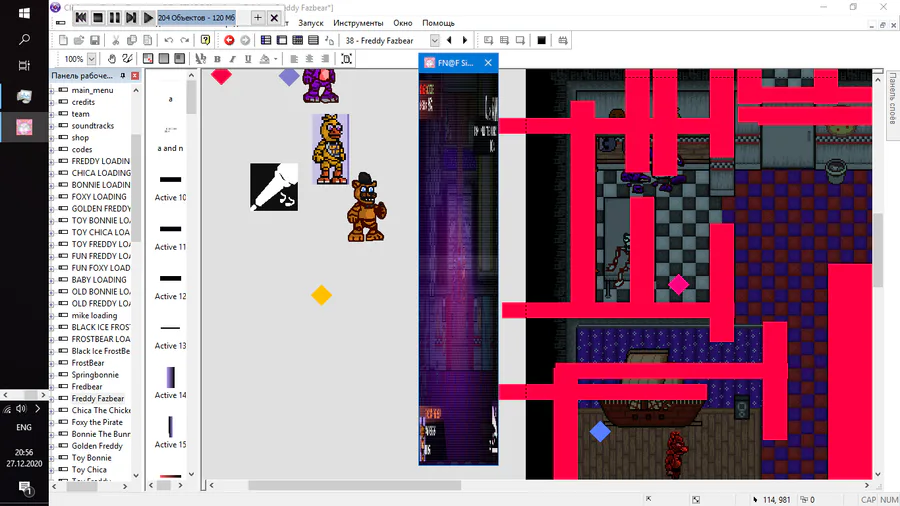Create a new application with New icon

click(63, 40)
